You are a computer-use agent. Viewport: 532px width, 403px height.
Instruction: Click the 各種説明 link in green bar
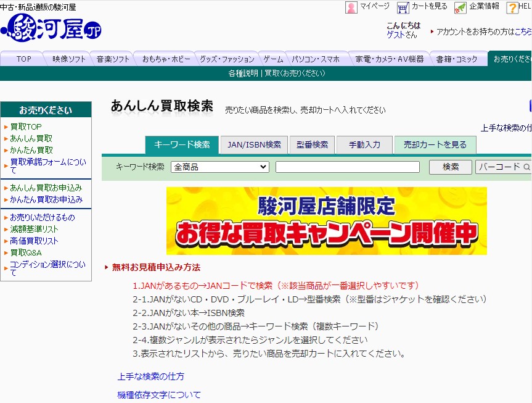click(243, 73)
